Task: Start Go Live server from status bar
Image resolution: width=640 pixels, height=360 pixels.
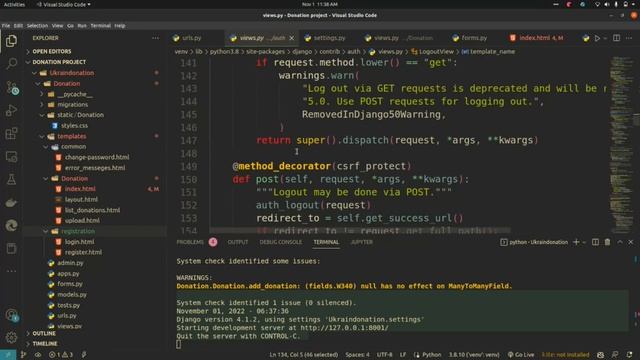Action: [x=521, y=355]
